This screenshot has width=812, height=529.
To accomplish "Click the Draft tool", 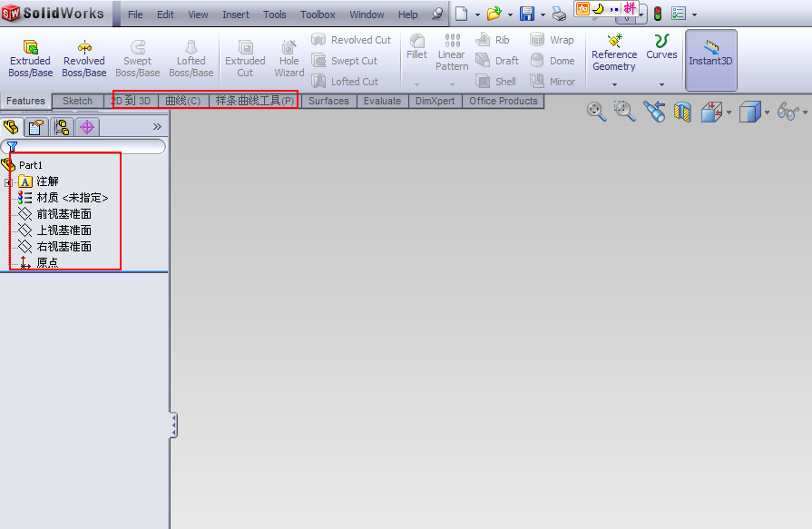I will [x=497, y=61].
